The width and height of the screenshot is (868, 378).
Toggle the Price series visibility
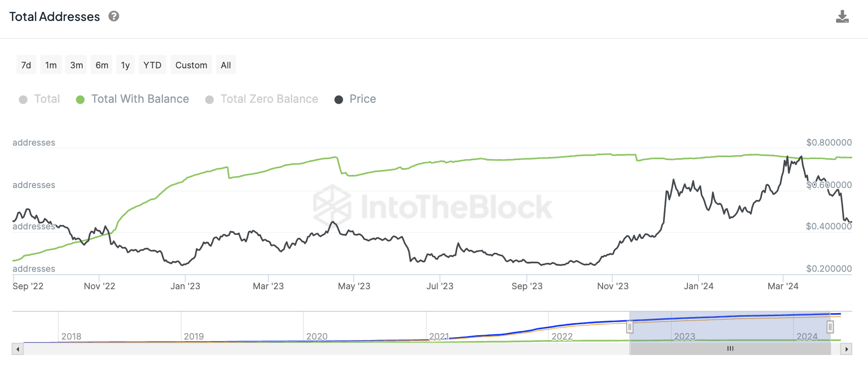click(355, 99)
